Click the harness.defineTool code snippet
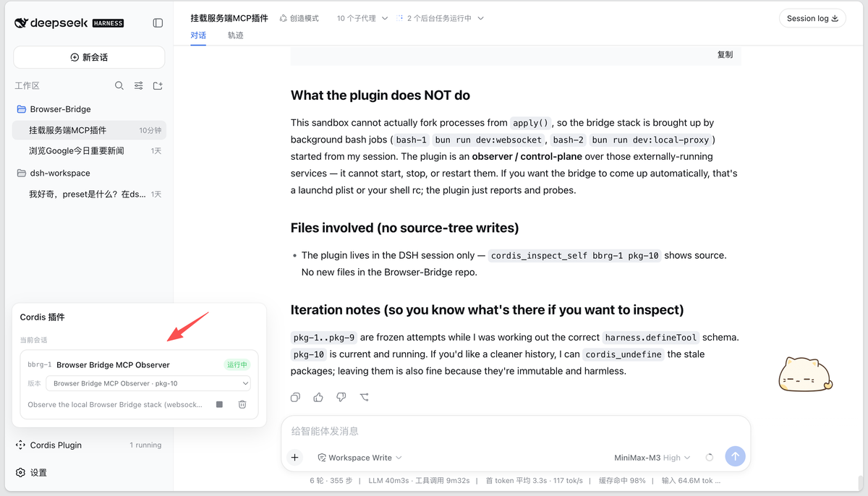868x496 pixels. pyautogui.click(x=651, y=338)
